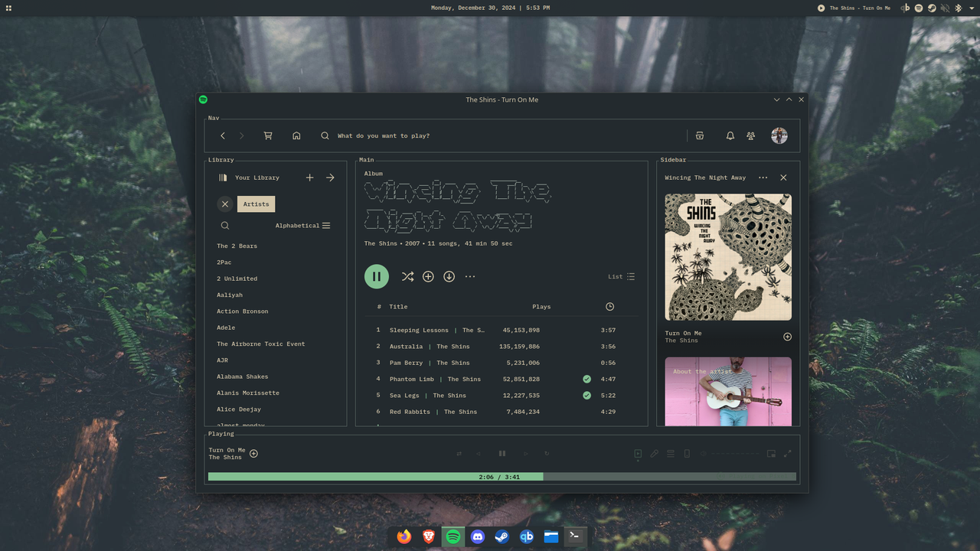Image resolution: width=980 pixels, height=551 pixels.
Task: Open The Shins link under album title
Action: (381, 243)
